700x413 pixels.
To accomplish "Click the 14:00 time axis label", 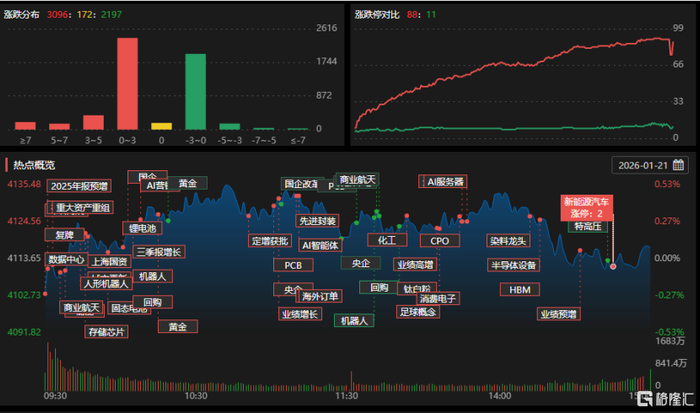I will [x=500, y=396].
